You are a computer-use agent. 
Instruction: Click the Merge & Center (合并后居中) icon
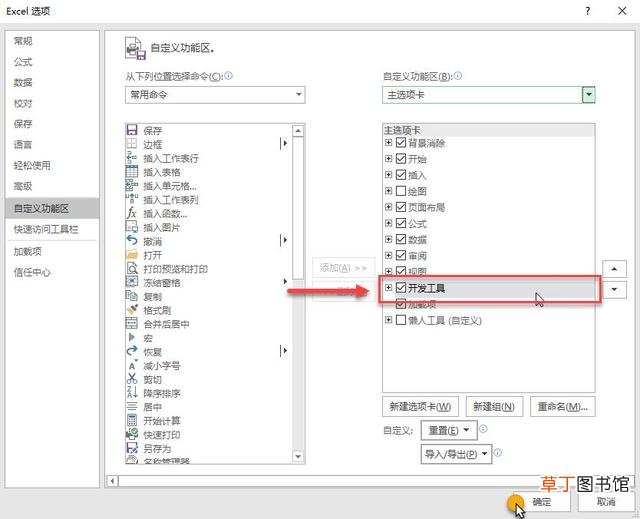pos(132,324)
